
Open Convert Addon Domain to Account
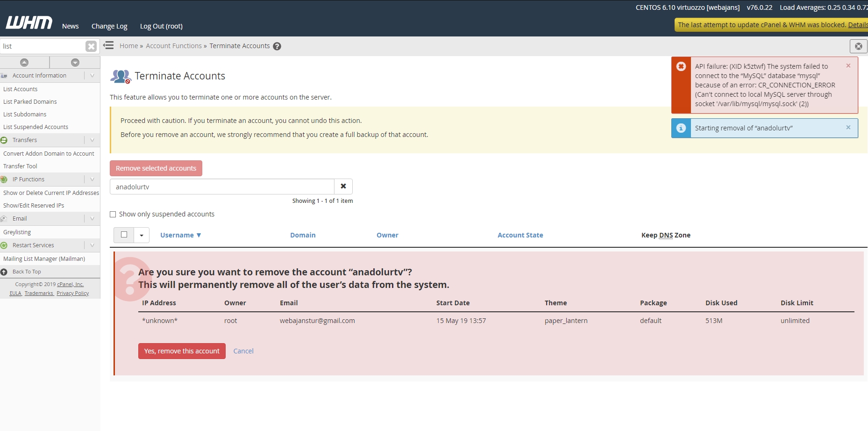[49, 154]
